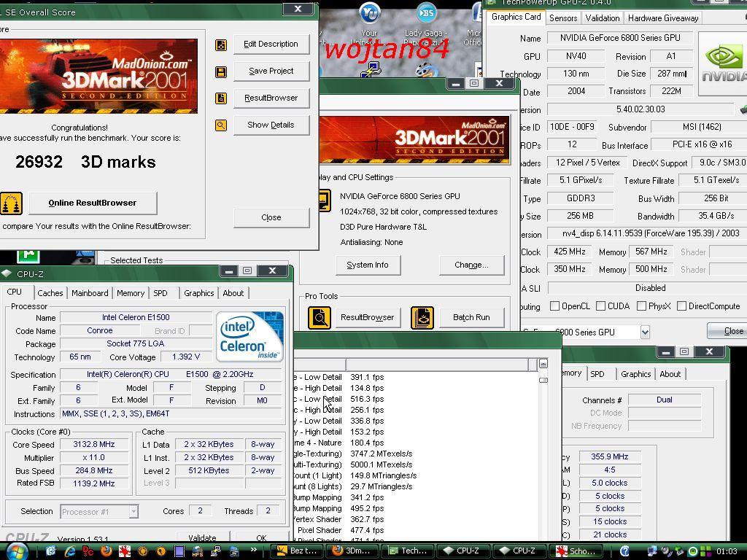The width and height of the screenshot is (747, 560).
Task: Click the magnifier icon beside Show Details
Action: (221, 125)
